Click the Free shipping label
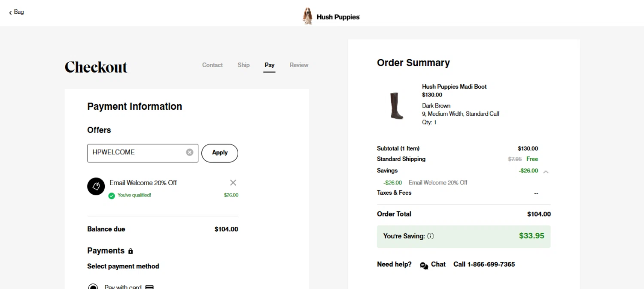This screenshot has height=289, width=644. [532, 159]
